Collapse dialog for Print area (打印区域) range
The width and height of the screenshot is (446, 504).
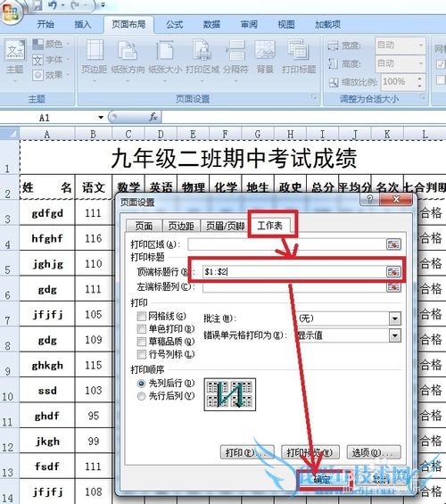pyautogui.click(x=393, y=244)
